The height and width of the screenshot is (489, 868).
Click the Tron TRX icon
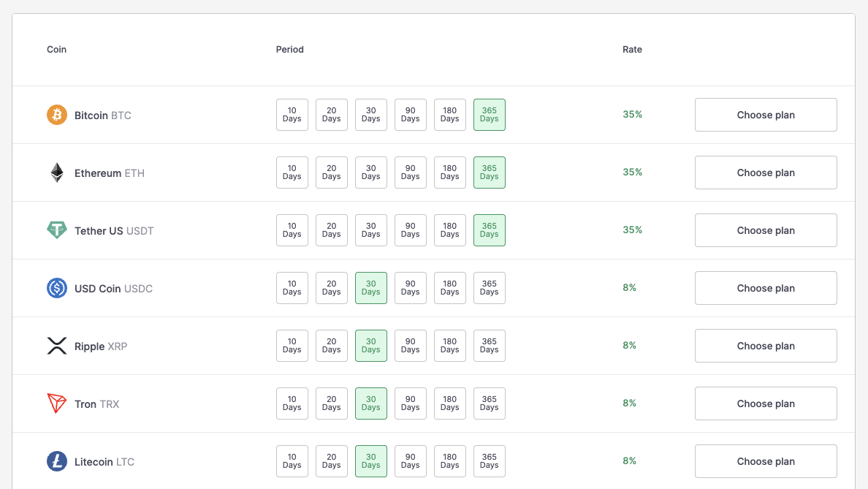[57, 403]
